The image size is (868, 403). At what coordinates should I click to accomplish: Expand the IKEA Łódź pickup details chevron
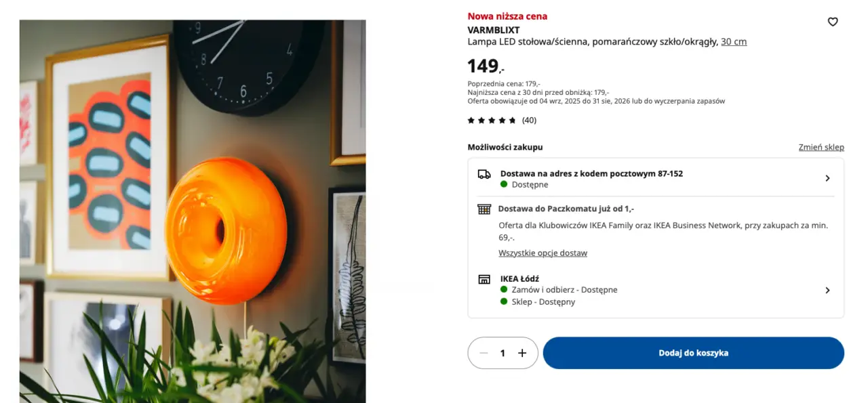(x=827, y=290)
